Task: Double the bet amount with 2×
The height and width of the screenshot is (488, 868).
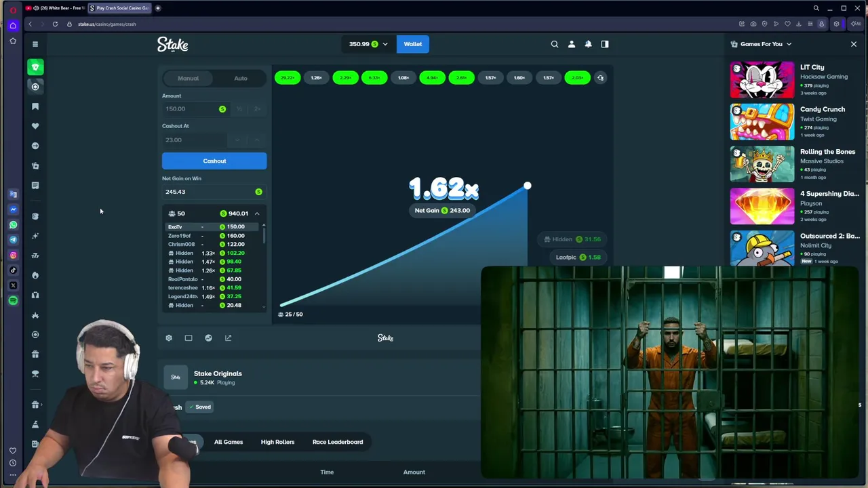Action: [257, 108]
